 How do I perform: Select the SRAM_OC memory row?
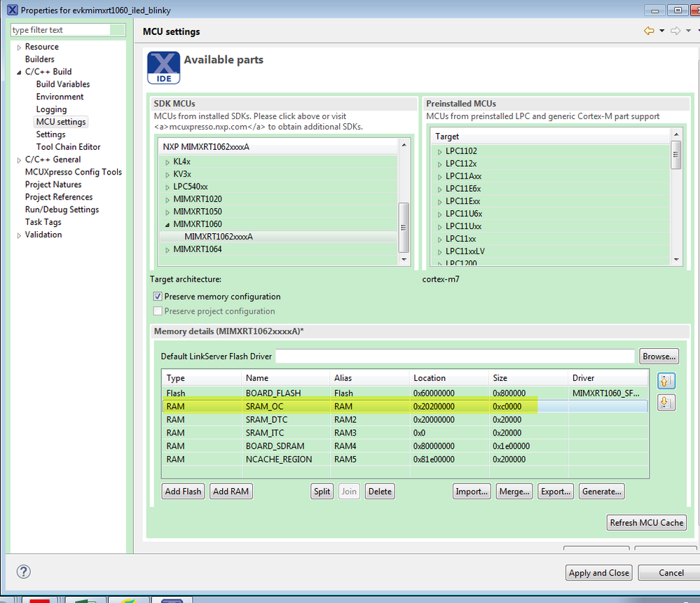tap(404, 406)
